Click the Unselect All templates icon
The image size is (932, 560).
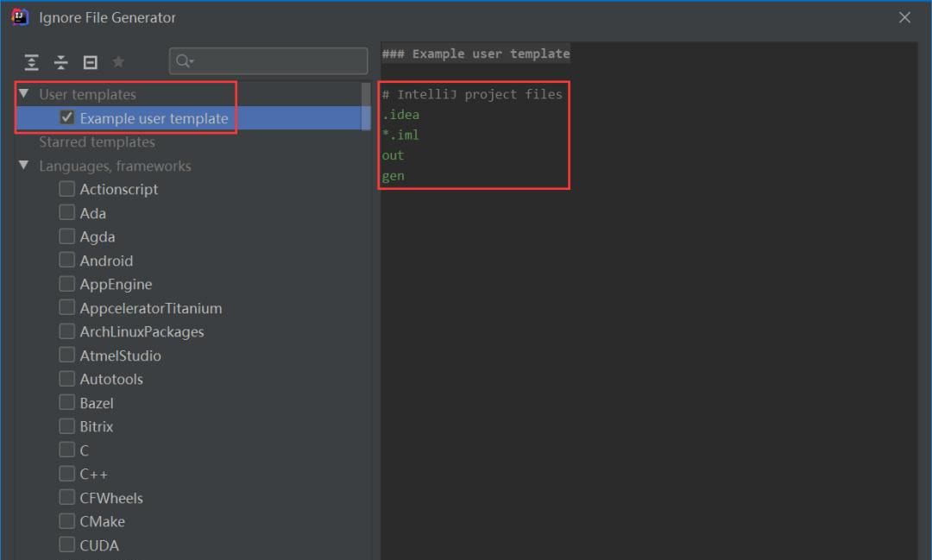tap(90, 62)
